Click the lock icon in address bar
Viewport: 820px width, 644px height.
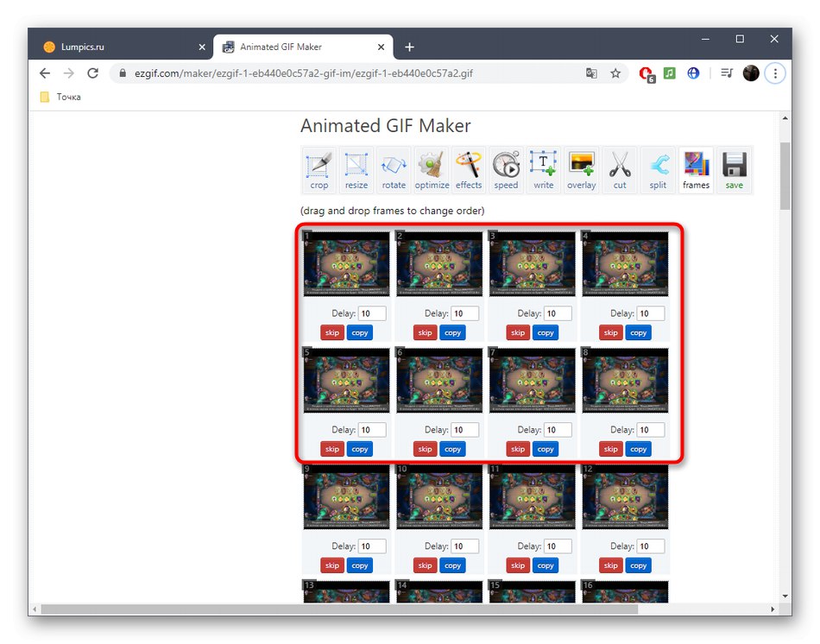(123, 73)
